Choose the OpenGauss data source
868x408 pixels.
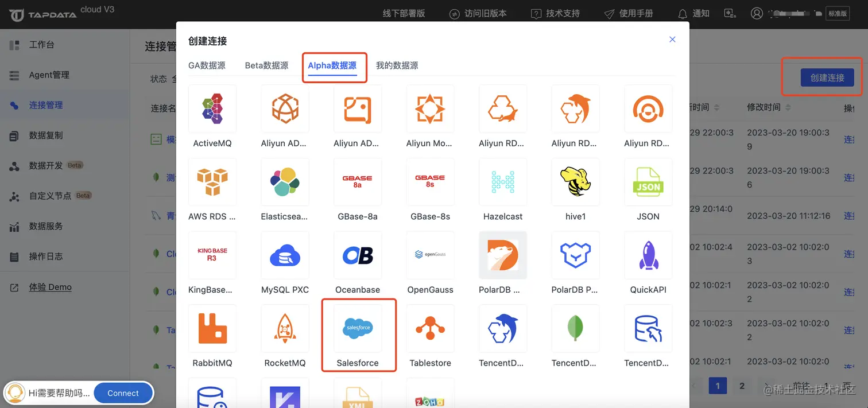tap(430, 255)
